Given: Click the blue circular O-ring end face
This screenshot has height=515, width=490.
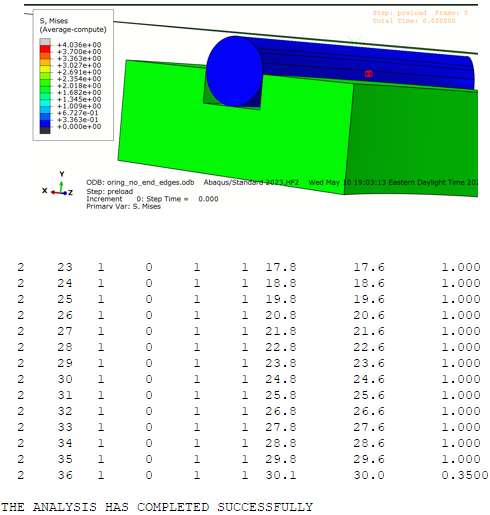Looking at the screenshot, I should (235, 71).
